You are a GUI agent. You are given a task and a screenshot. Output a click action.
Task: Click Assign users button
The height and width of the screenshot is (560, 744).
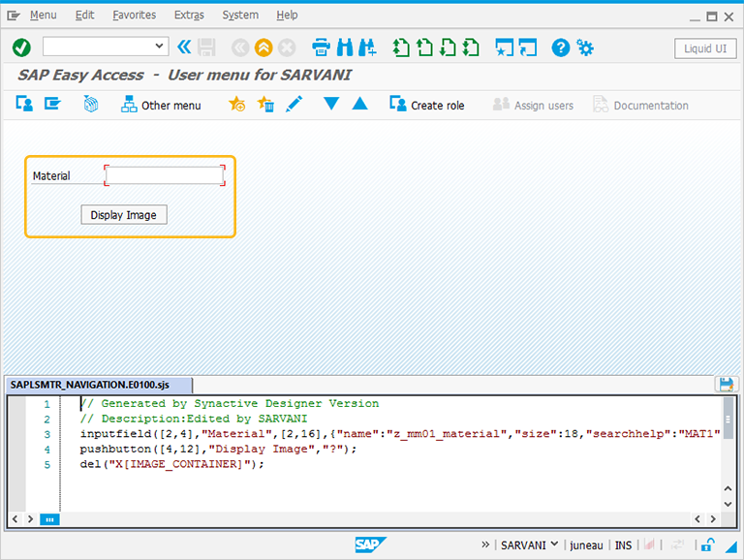point(533,105)
